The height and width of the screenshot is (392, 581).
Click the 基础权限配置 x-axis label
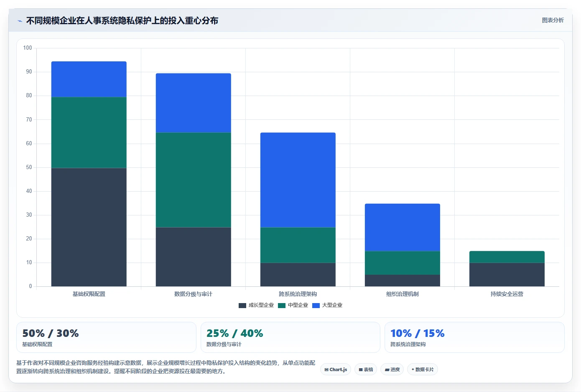pyautogui.click(x=89, y=294)
